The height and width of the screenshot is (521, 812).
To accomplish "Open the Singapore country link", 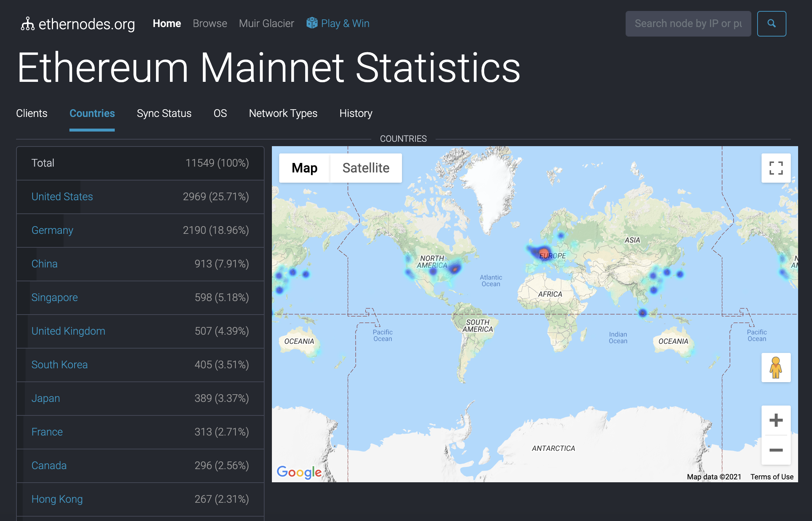I will (54, 297).
